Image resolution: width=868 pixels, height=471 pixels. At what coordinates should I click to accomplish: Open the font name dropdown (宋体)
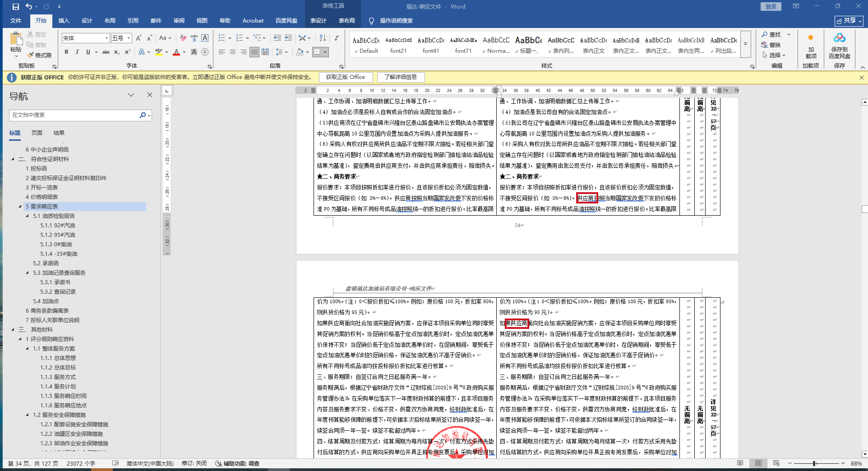tap(106, 38)
